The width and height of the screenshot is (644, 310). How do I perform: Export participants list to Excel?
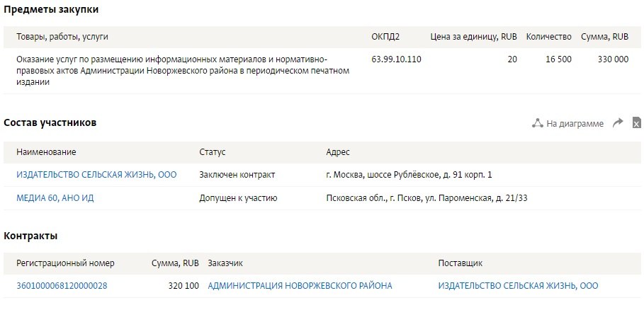click(636, 123)
